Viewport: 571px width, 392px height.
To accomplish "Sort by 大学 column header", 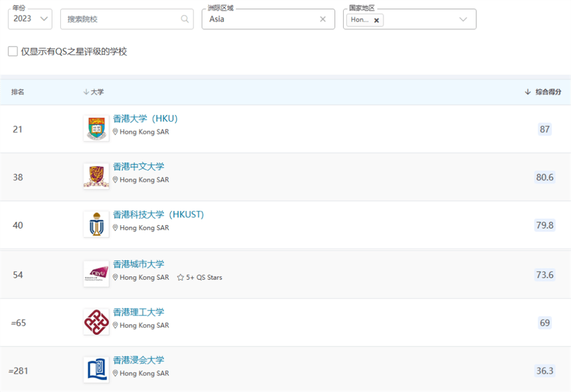I will 94,92.
